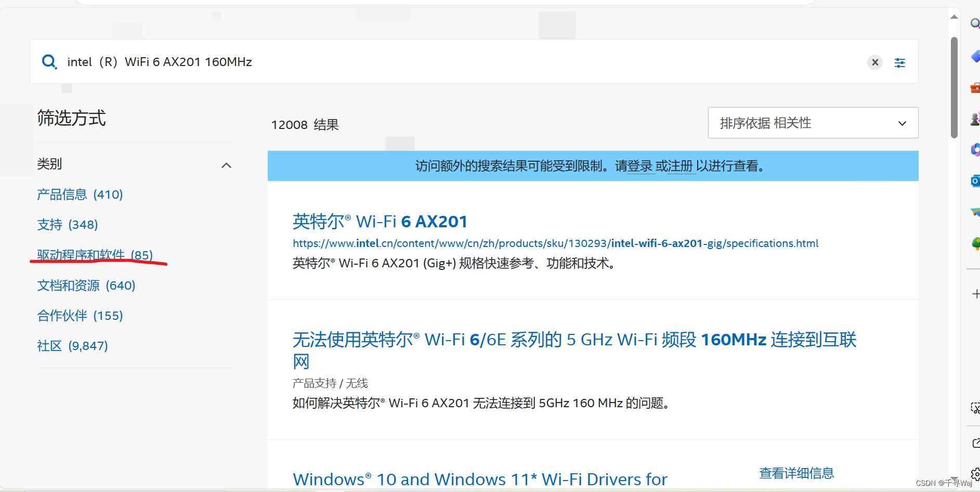
Task: Open browser sidebar search icon
Action: coord(975,23)
